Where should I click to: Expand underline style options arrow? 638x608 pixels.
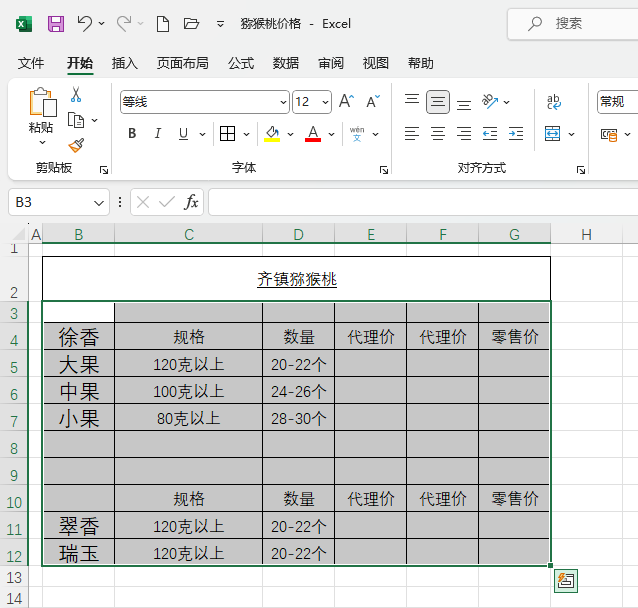pos(202,134)
